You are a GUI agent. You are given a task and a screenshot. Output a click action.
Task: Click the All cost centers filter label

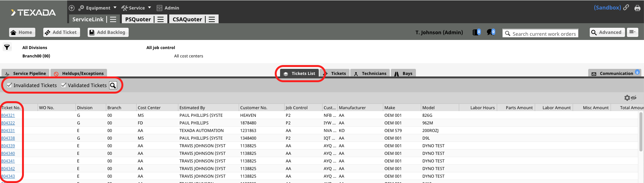click(189, 56)
